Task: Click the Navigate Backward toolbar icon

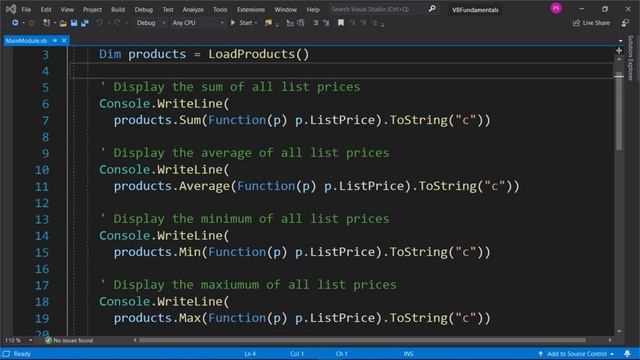Action: point(15,23)
